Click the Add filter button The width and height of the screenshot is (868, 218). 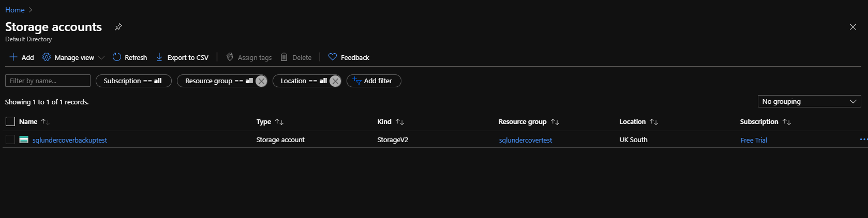click(x=373, y=81)
